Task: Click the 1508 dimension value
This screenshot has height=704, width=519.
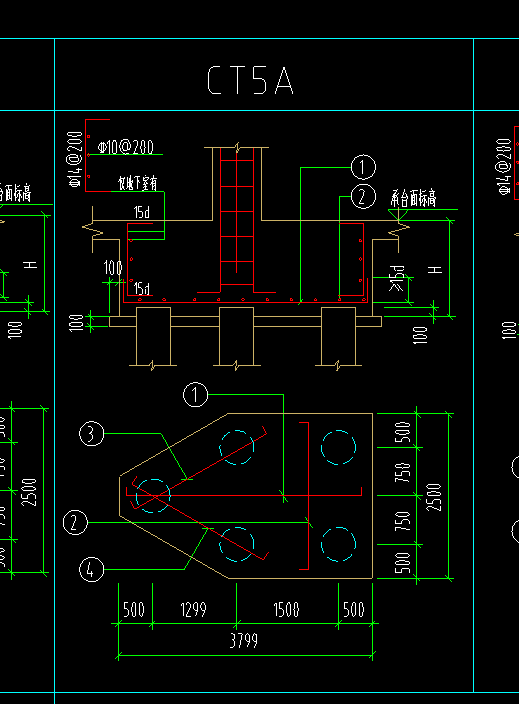Action: pyautogui.click(x=286, y=610)
